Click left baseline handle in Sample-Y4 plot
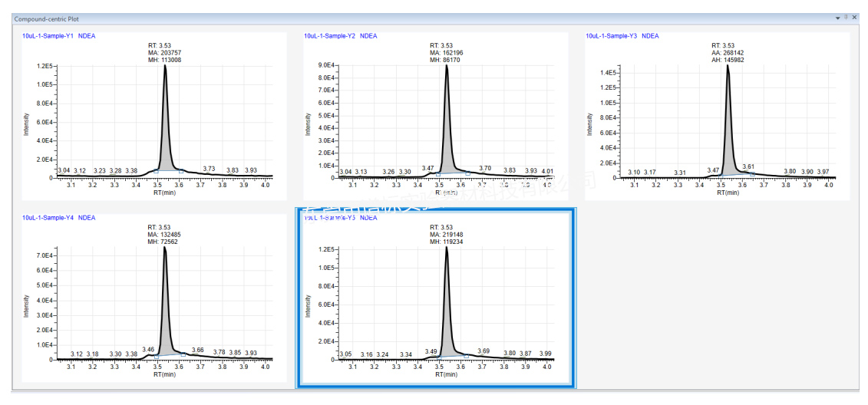This screenshot has height=405, width=868. click(x=157, y=357)
